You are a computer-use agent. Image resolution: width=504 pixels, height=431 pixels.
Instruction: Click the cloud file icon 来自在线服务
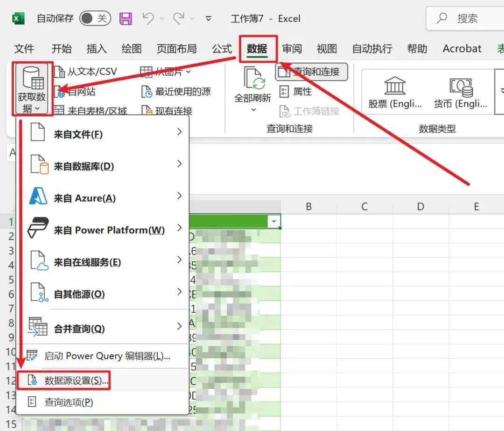coord(39,261)
